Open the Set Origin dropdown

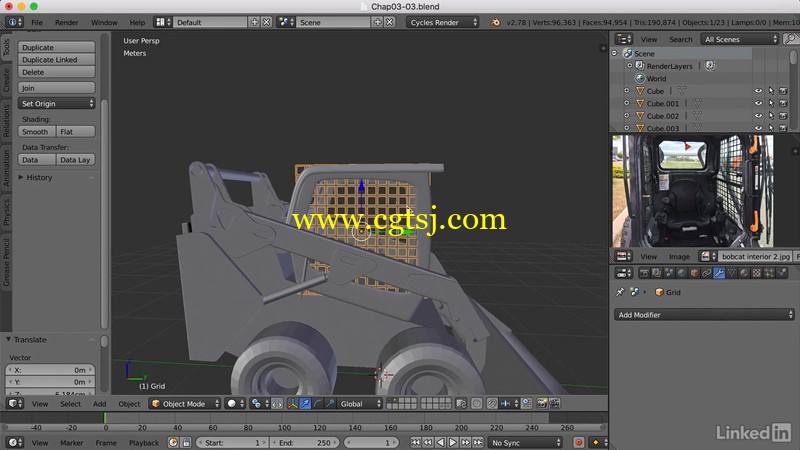tap(56, 104)
